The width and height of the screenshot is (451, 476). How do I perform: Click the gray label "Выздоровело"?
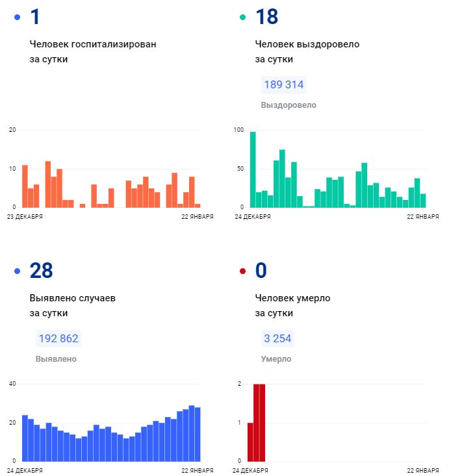point(289,105)
